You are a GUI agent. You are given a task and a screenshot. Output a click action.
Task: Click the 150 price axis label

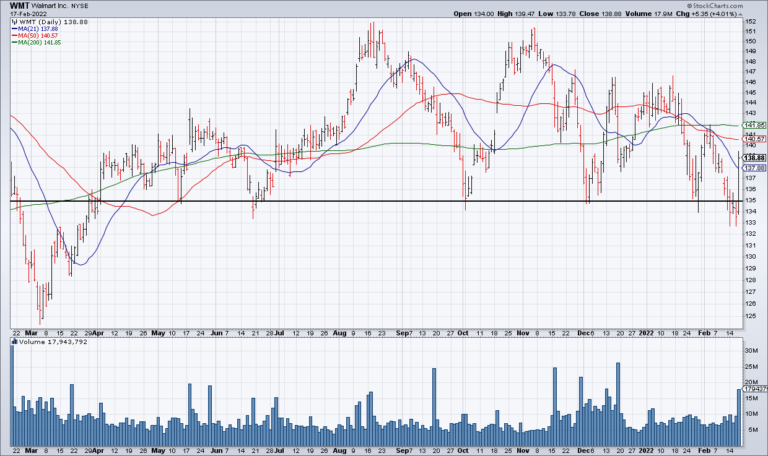point(750,41)
